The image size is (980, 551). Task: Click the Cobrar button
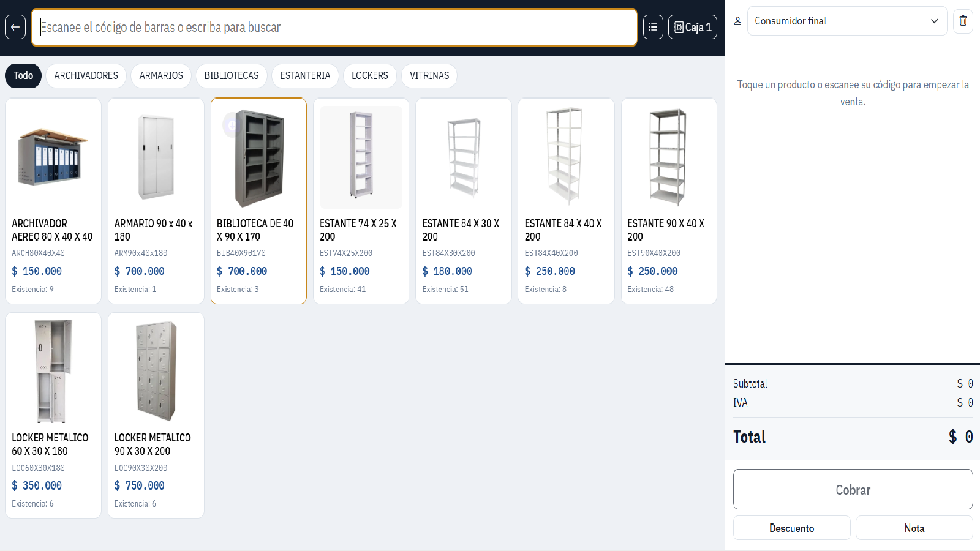[853, 489]
